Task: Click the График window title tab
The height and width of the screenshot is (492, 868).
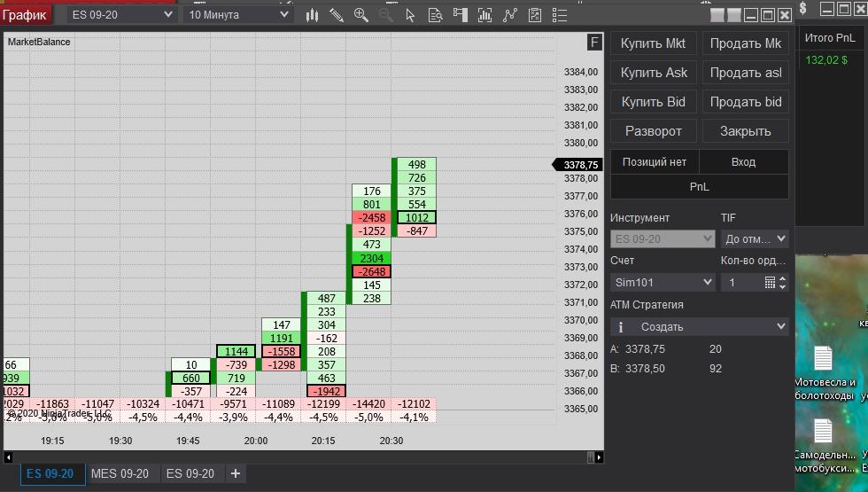Action: [x=26, y=15]
